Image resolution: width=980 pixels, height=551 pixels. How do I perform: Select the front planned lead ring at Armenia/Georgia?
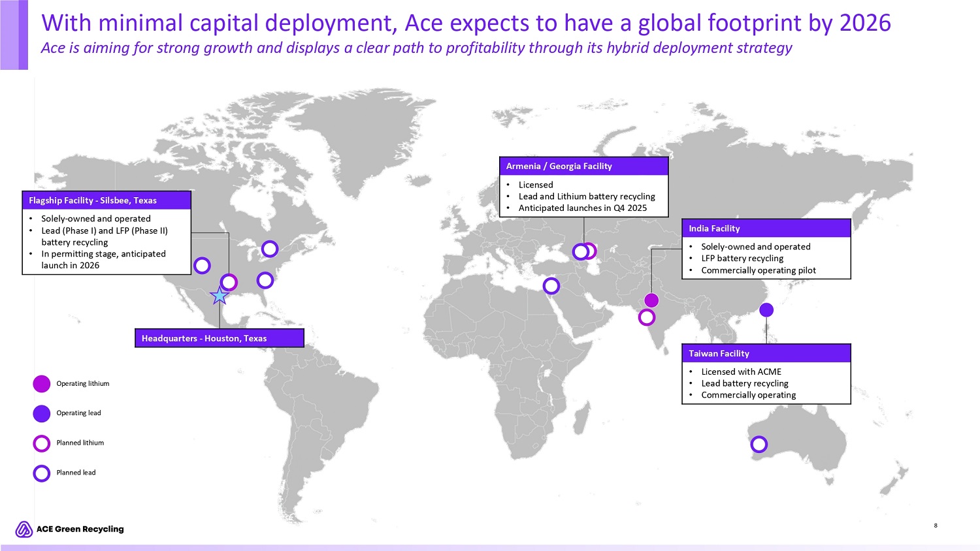(x=580, y=251)
